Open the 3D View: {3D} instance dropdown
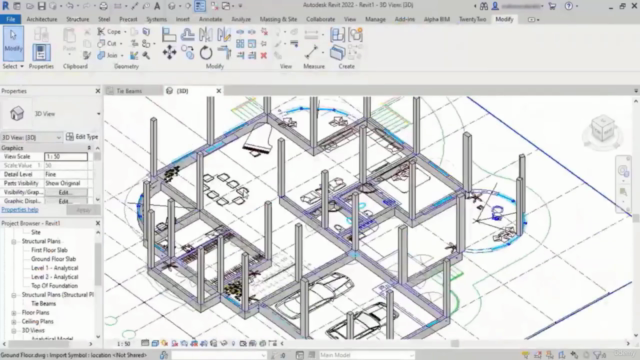 coord(31,137)
